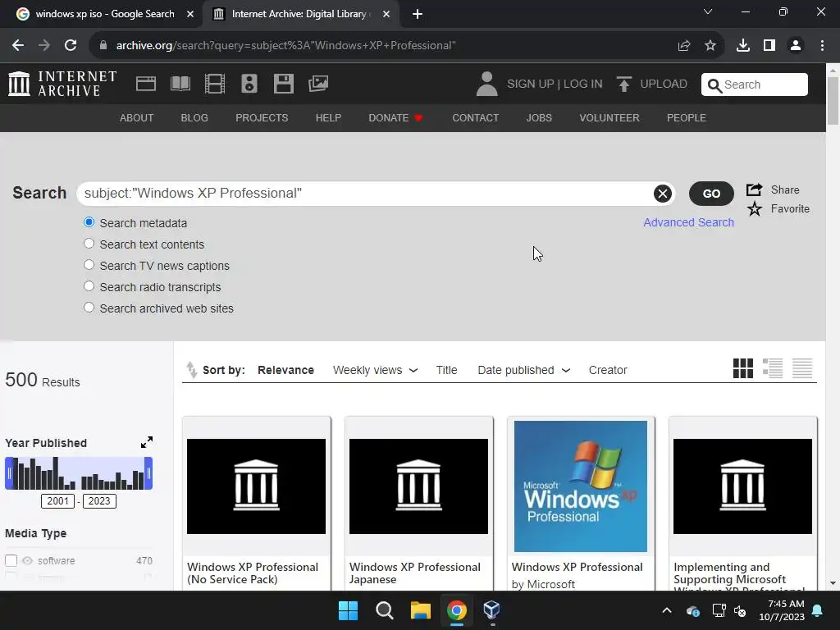Select Search archived web sites option
The width and height of the screenshot is (840, 630).
click(x=89, y=308)
